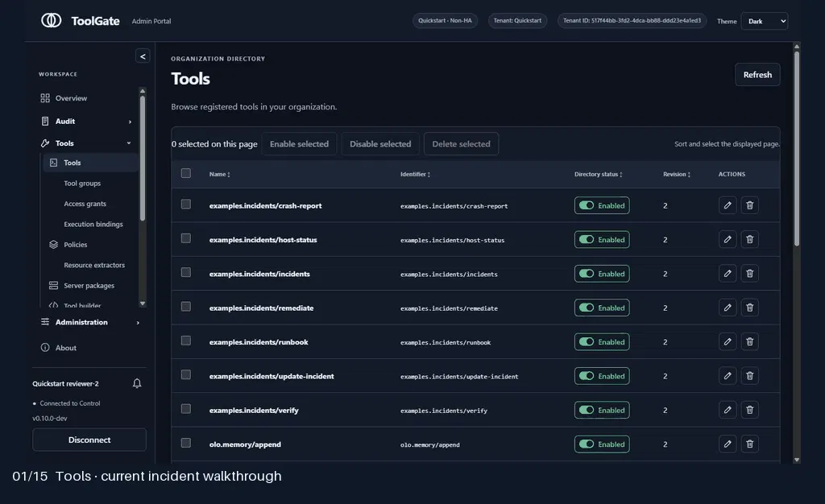
Task: Delete the examples.incidents/verify tool
Action: [x=750, y=410]
